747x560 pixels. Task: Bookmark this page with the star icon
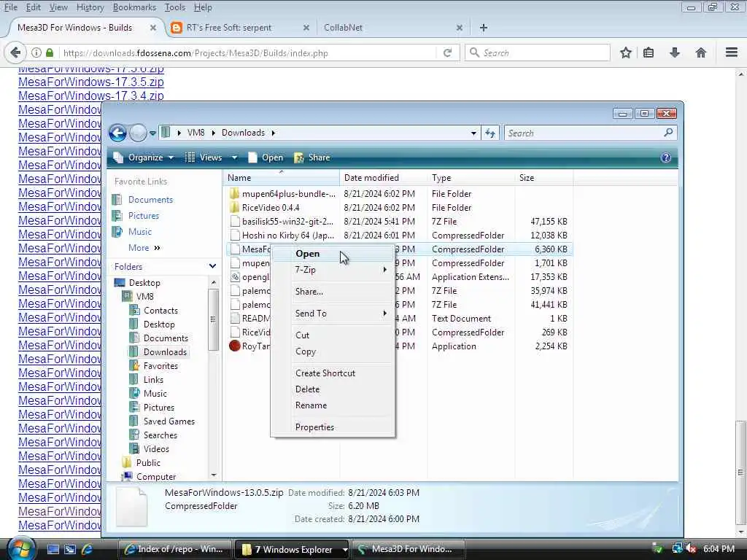625,52
